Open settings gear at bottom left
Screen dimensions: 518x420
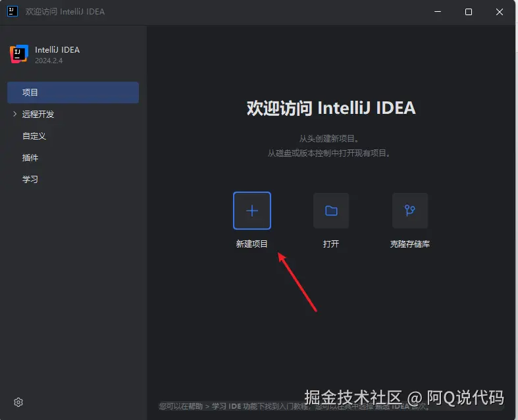click(18, 402)
